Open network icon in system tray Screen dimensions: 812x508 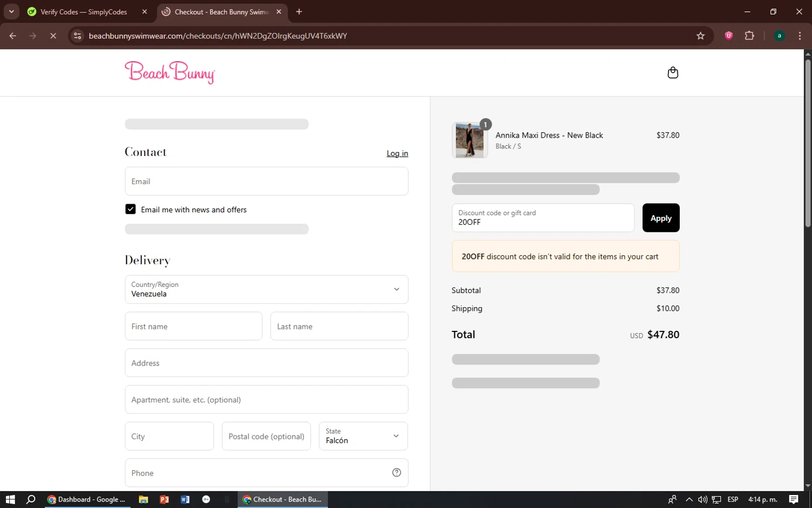[716, 499]
